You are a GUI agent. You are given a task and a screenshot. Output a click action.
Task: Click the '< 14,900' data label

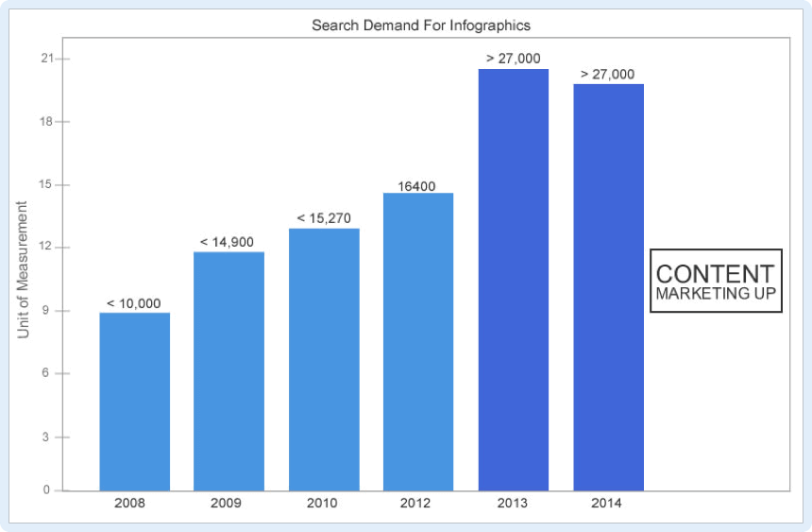pyautogui.click(x=227, y=242)
